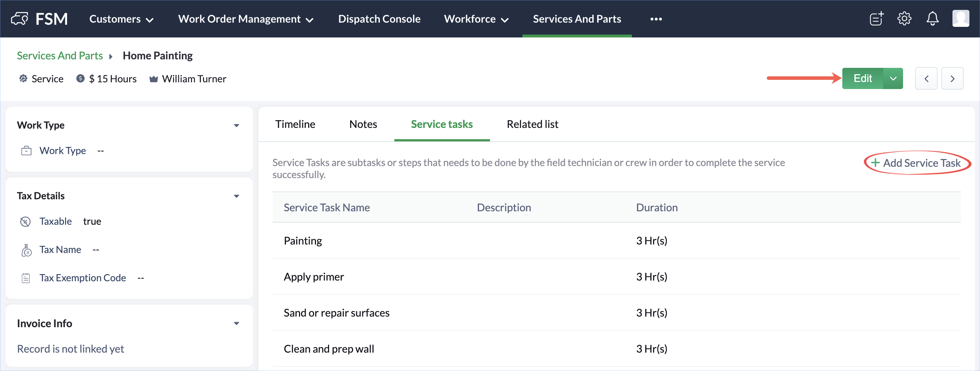Open the quick create record icon

876,19
